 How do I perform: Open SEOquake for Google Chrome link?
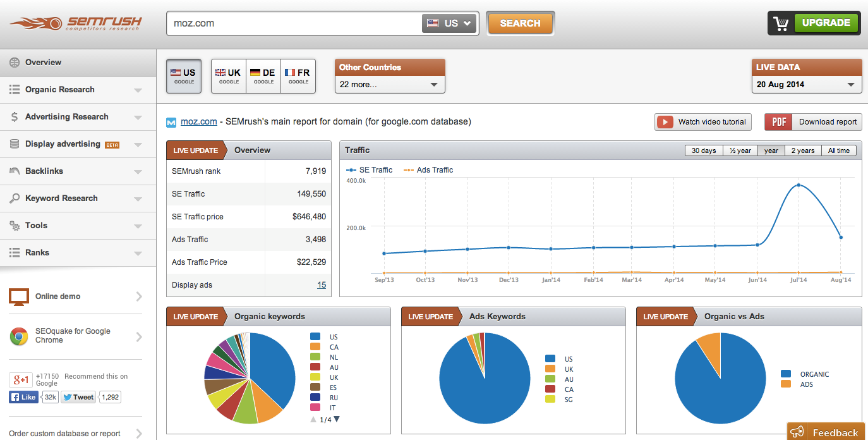pos(76,336)
